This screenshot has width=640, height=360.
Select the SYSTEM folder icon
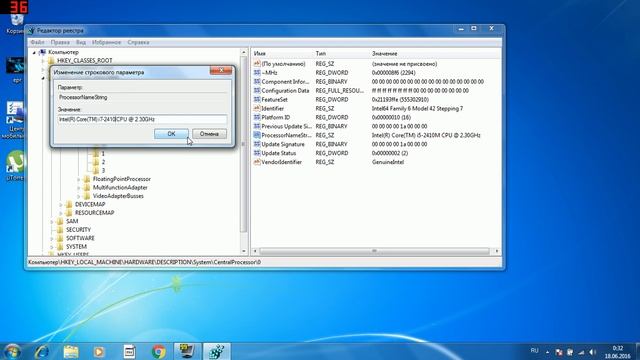click(60, 247)
